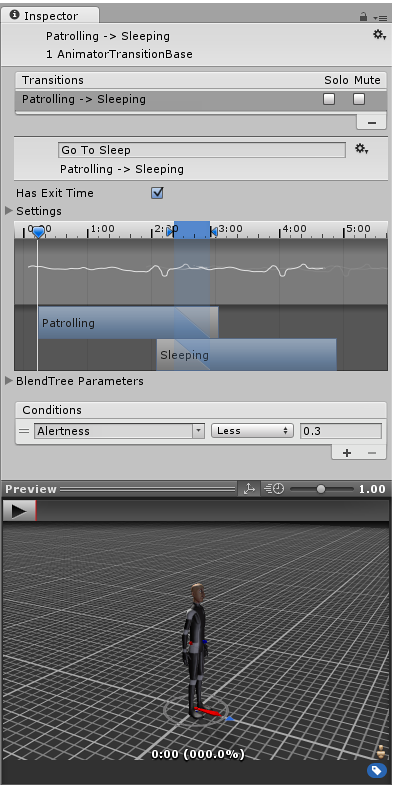Open the Alertness parameter dropdown
The height and width of the screenshot is (785, 393).
pos(119,431)
